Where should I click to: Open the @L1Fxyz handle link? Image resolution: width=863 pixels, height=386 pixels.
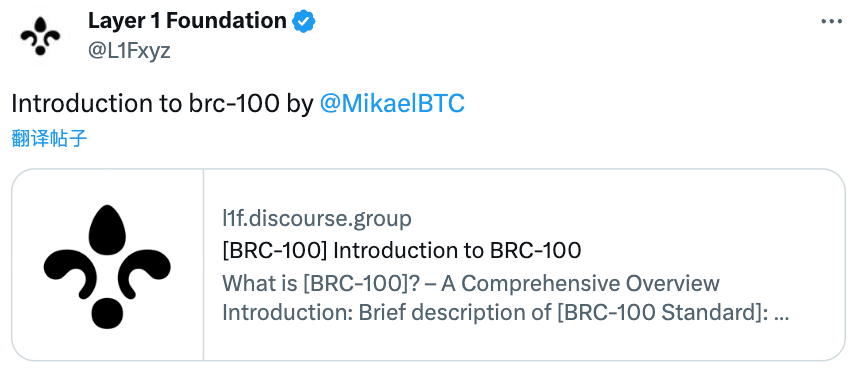[x=129, y=51]
